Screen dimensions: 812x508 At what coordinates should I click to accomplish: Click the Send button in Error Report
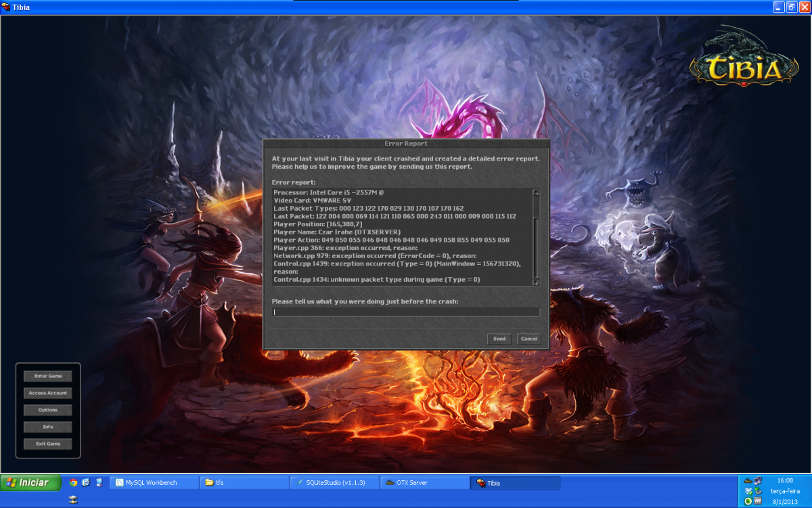tap(499, 339)
